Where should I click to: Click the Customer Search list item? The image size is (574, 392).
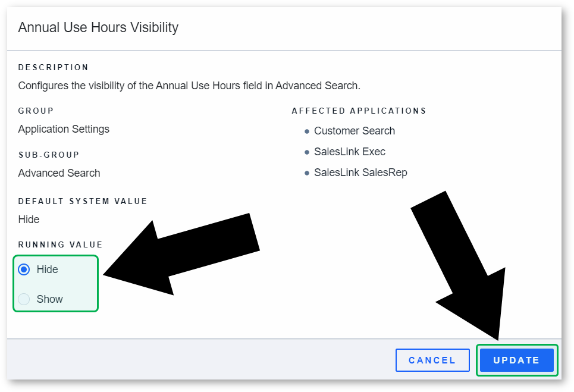pos(355,131)
